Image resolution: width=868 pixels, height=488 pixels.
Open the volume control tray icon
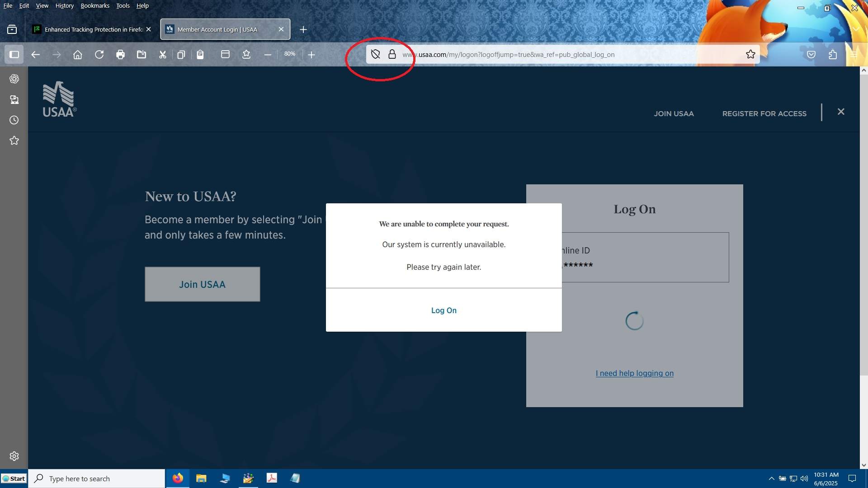click(x=804, y=479)
